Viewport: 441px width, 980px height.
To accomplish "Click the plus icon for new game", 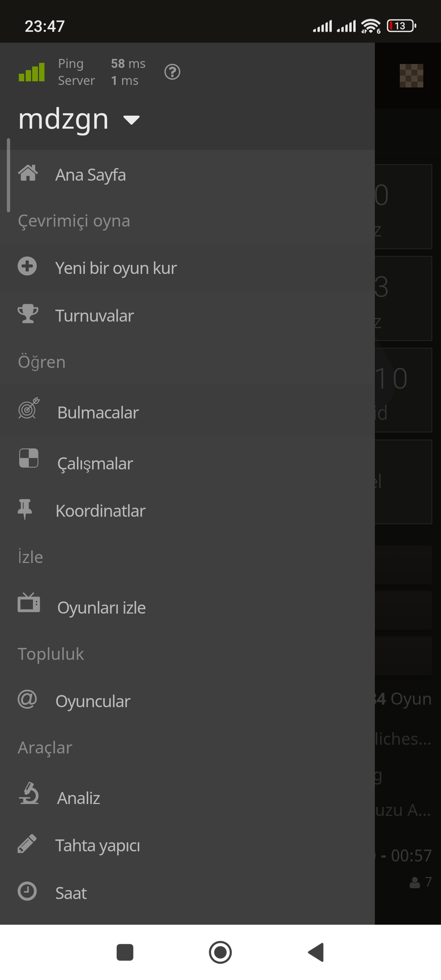I will 27,266.
